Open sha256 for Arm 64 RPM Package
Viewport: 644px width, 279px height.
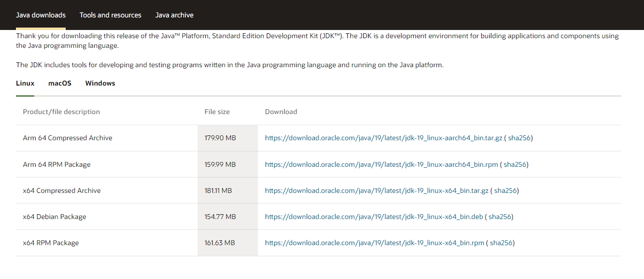tap(515, 164)
